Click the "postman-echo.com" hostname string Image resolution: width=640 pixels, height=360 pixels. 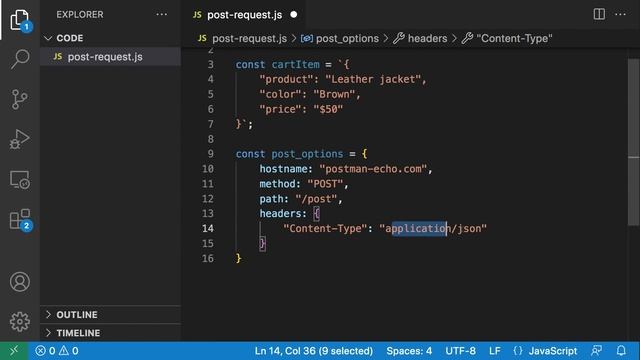[x=373, y=169]
